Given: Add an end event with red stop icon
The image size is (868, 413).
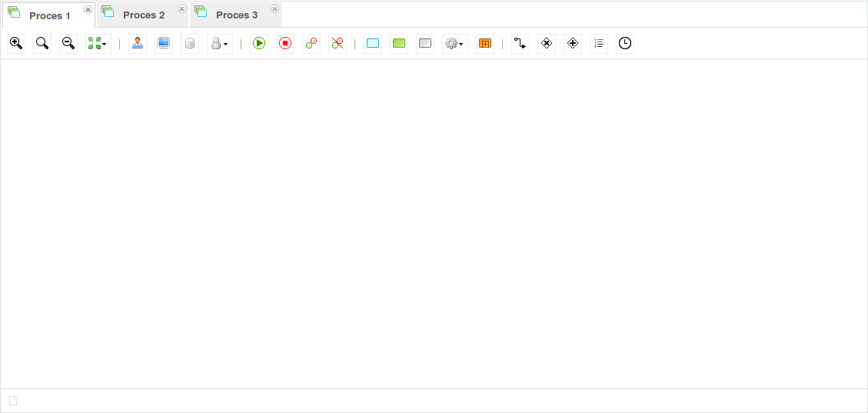Looking at the screenshot, I should [x=285, y=43].
